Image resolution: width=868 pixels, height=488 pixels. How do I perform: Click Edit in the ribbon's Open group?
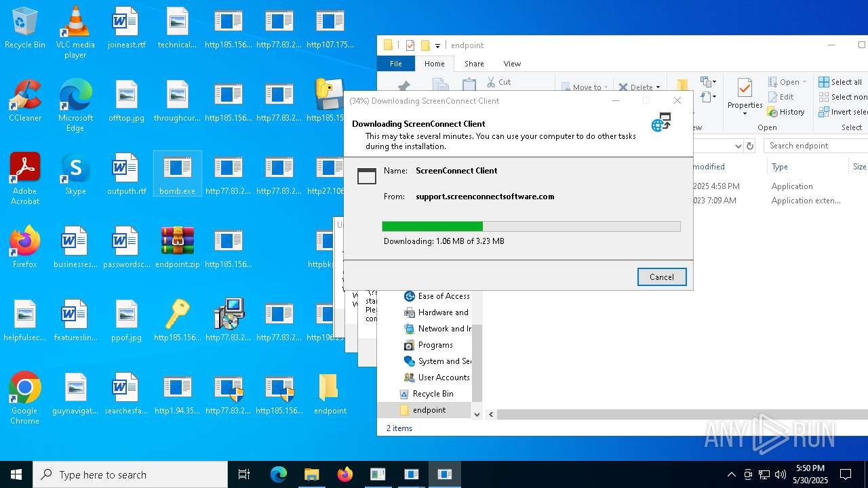click(x=781, y=97)
